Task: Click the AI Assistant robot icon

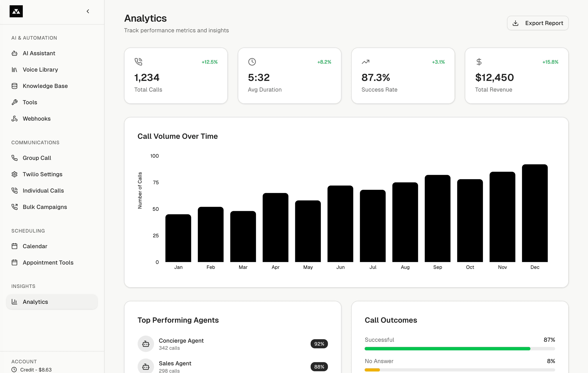Action: coord(14,53)
